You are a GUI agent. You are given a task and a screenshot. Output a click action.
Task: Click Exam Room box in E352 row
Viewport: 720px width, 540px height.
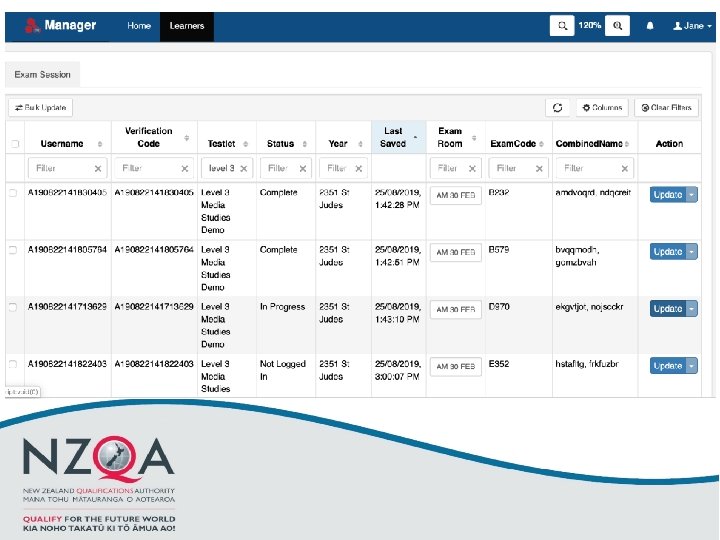point(456,366)
